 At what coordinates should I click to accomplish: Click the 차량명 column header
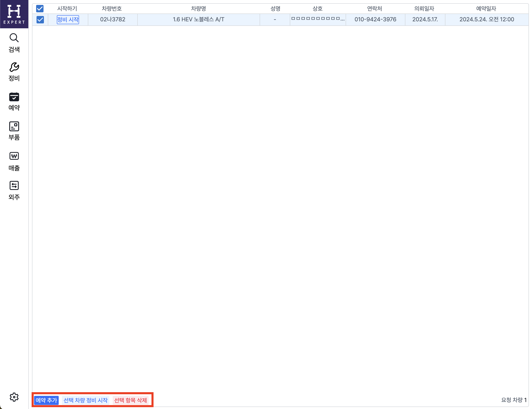tap(198, 9)
